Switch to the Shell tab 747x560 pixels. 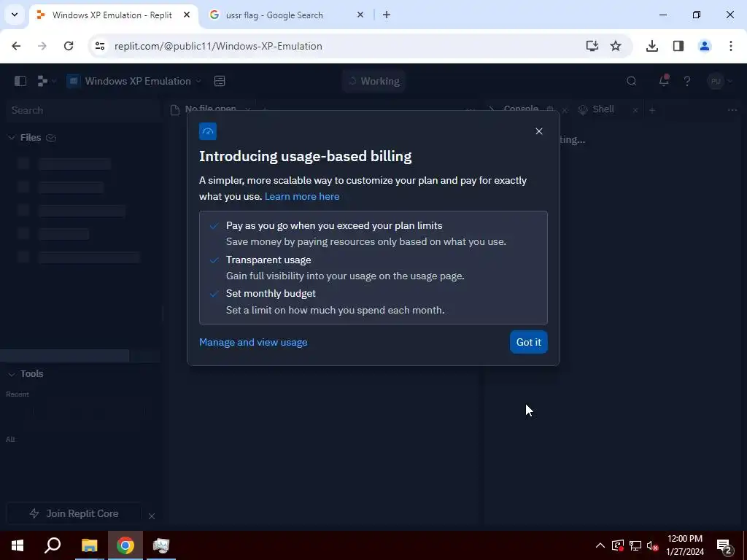click(603, 109)
